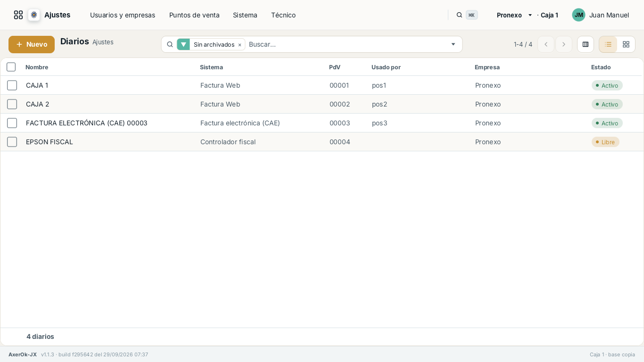Click the Ajustes gear app icon

pyautogui.click(x=34, y=15)
